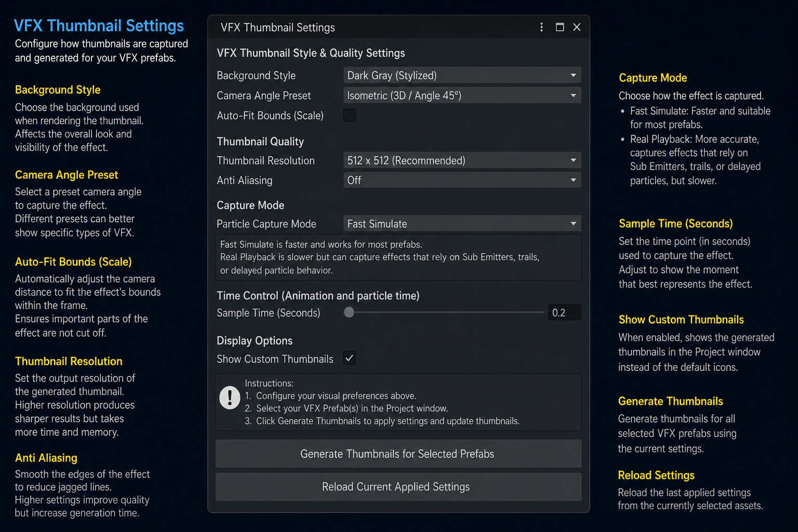Choose a different Particle Capture Mode
Viewport: 798px width, 532px height.
462,224
